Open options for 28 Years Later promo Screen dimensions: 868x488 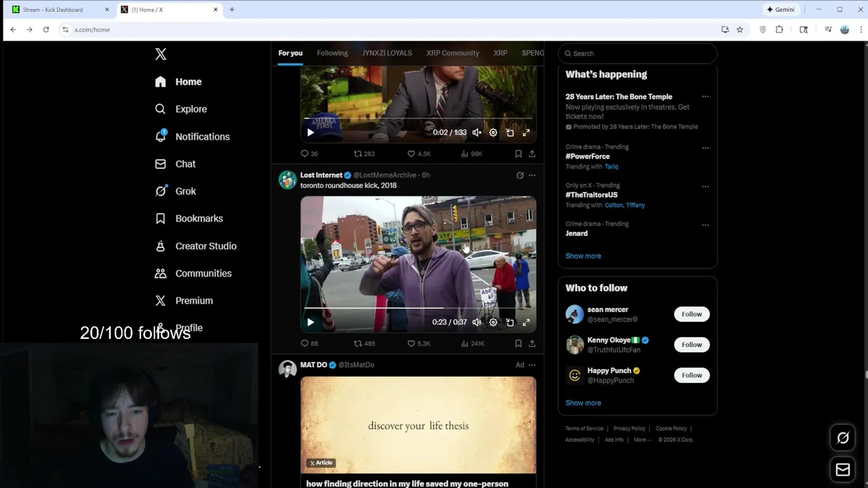click(705, 97)
